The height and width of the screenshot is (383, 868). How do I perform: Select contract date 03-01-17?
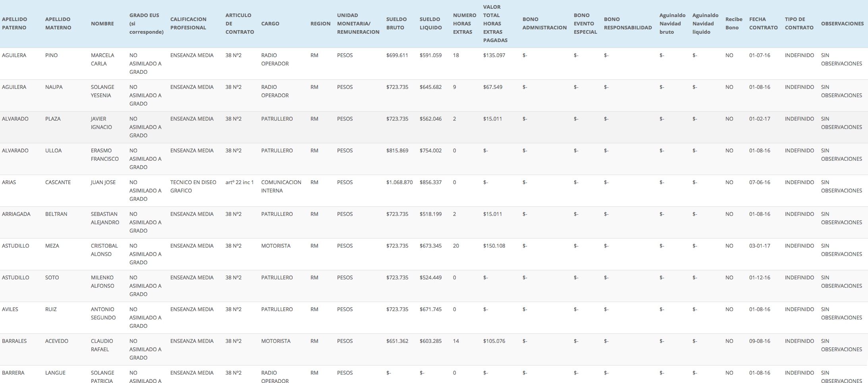pos(760,246)
